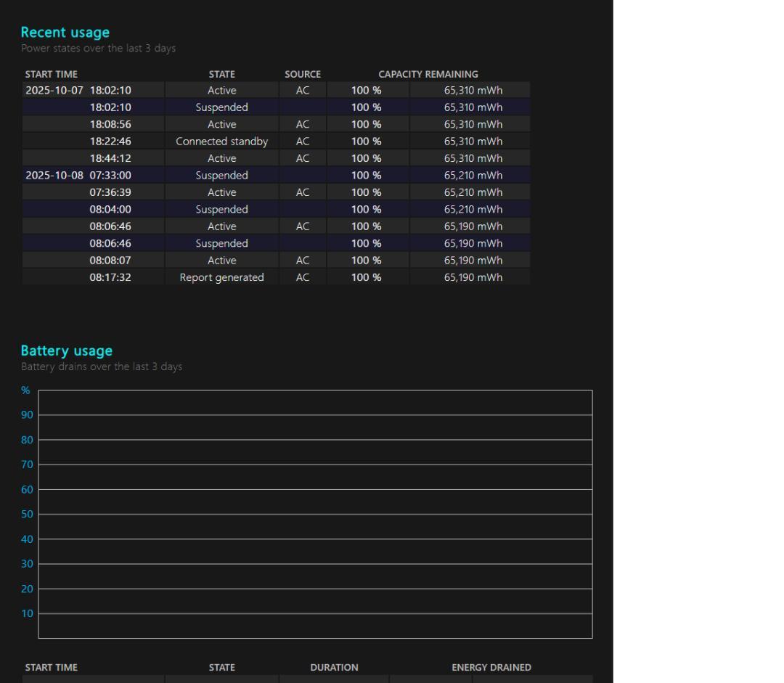784x683 pixels.
Task: Click the 2025-10-08 date cell
Action: coord(54,176)
